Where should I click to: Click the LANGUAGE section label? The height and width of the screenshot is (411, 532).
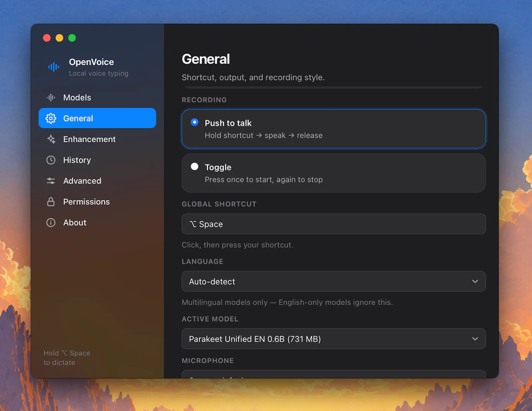point(202,262)
